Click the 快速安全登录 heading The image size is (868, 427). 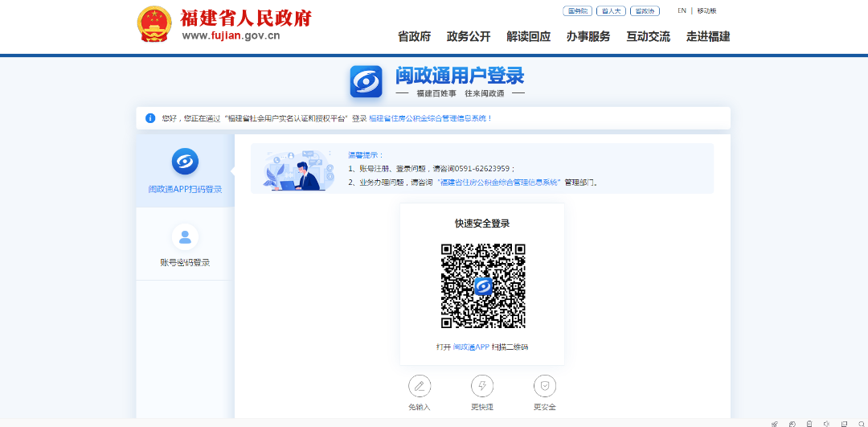pos(482,224)
